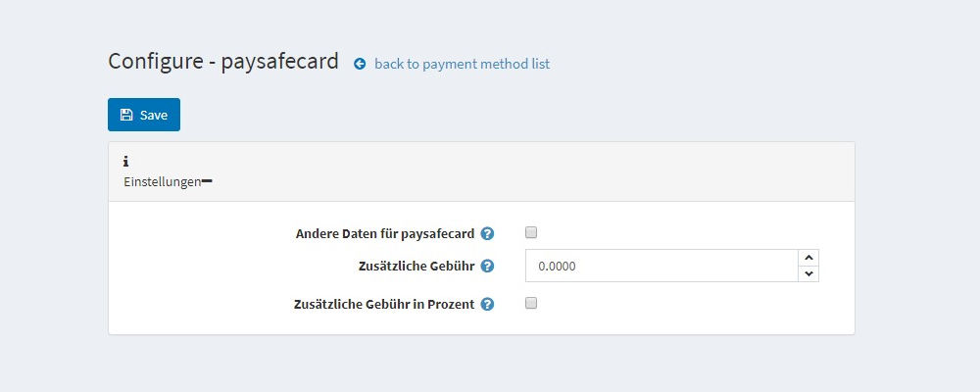
Task: Collapse the Einstellungen panel with the minus icon
Action: point(207,181)
